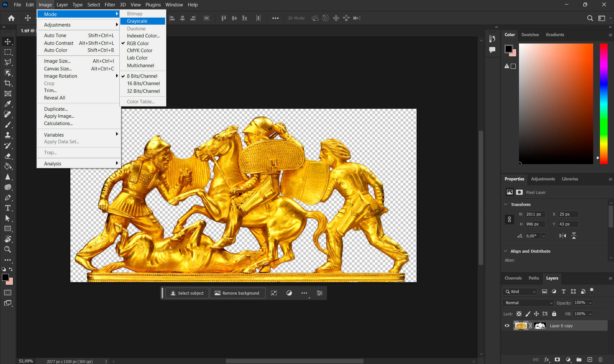Select the History Brush tool
Viewport: 614px width, 364px height.
pos(8,146)
